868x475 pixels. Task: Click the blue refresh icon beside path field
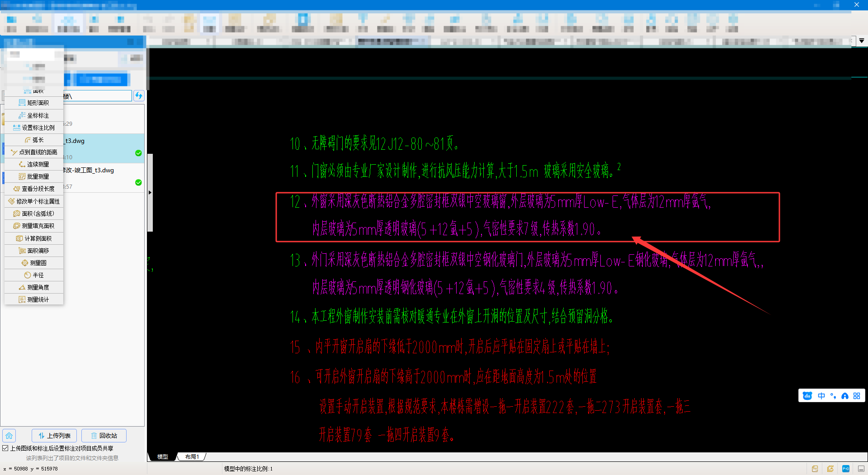point(139,95)
